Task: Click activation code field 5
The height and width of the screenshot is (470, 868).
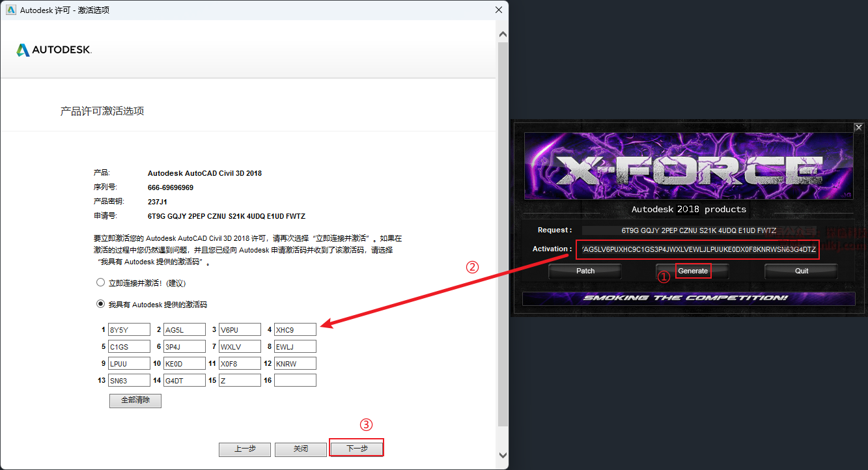Action: (129, 346)
